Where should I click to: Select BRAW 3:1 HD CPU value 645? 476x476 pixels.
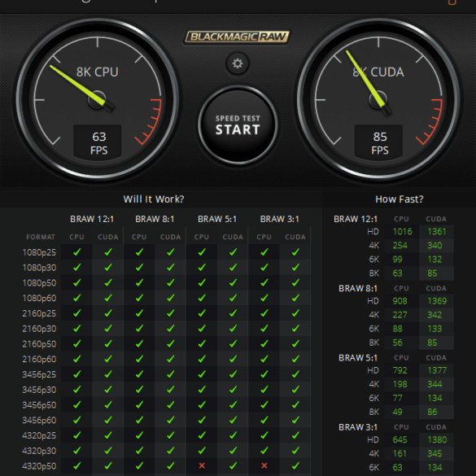(x=400, y=439)
